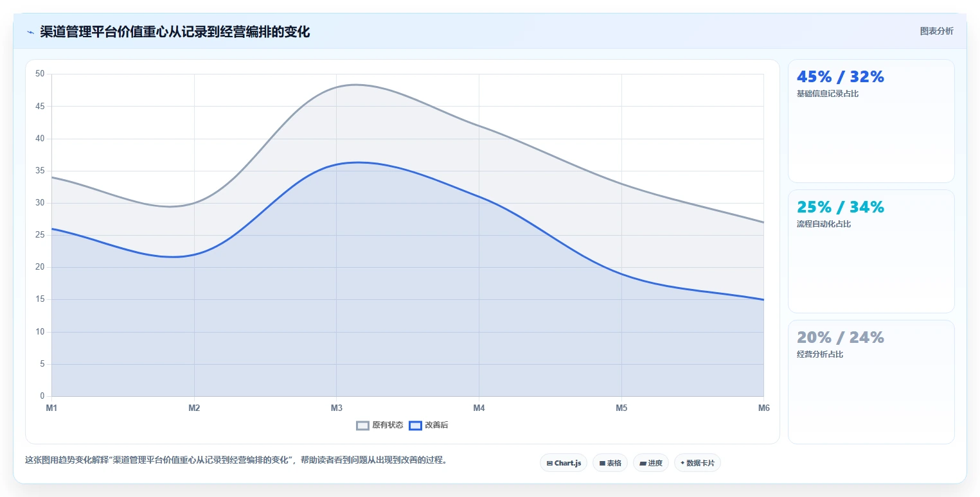This screenshot has height=497, width=980.
Task: Click the Chart.js tag icon
Action: [549, 463]
